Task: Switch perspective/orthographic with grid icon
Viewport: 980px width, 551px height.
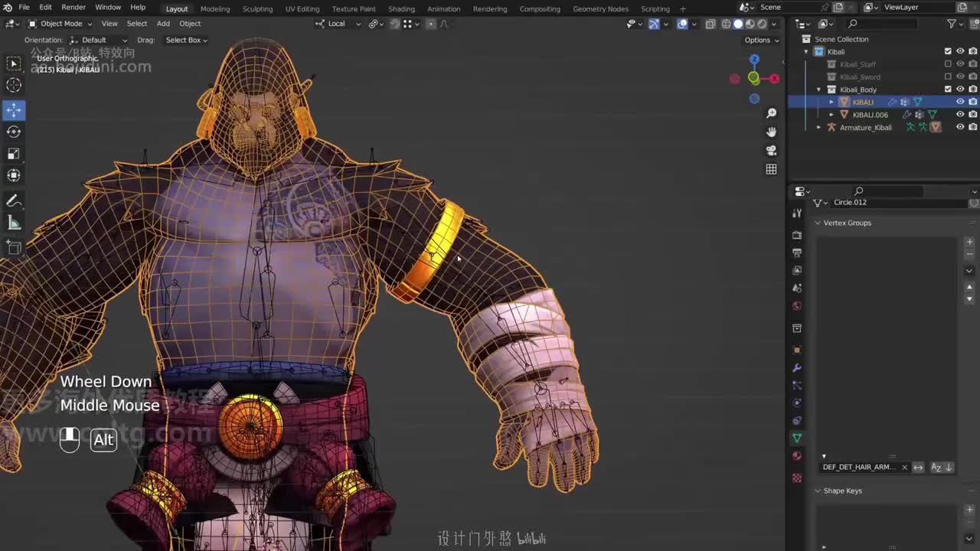Action: click(771, 169)
